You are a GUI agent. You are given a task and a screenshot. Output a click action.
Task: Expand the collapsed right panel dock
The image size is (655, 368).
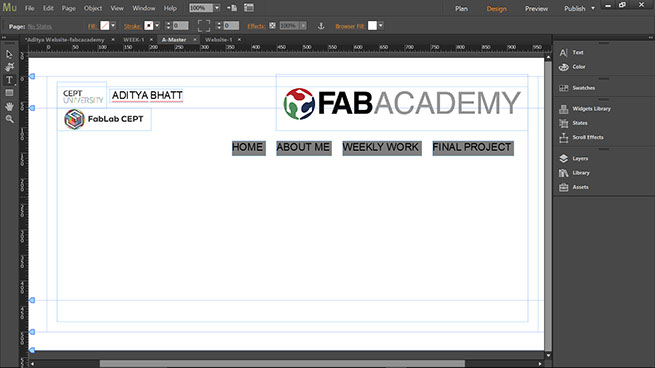coord(651,38)
